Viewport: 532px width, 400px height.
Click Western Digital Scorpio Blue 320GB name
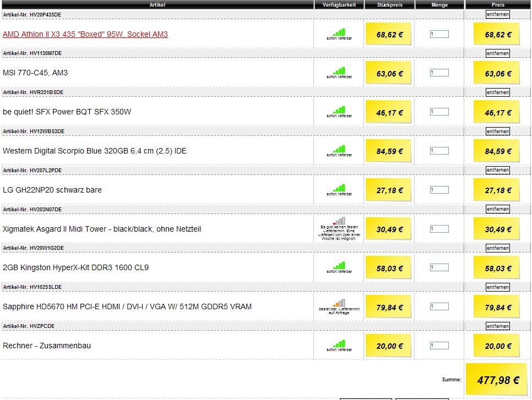click(95, 151)
